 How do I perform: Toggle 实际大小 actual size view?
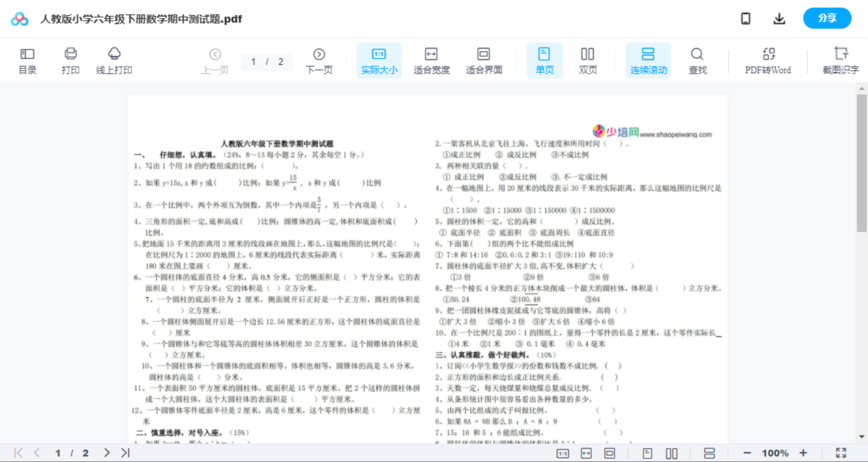coord(379,60)
